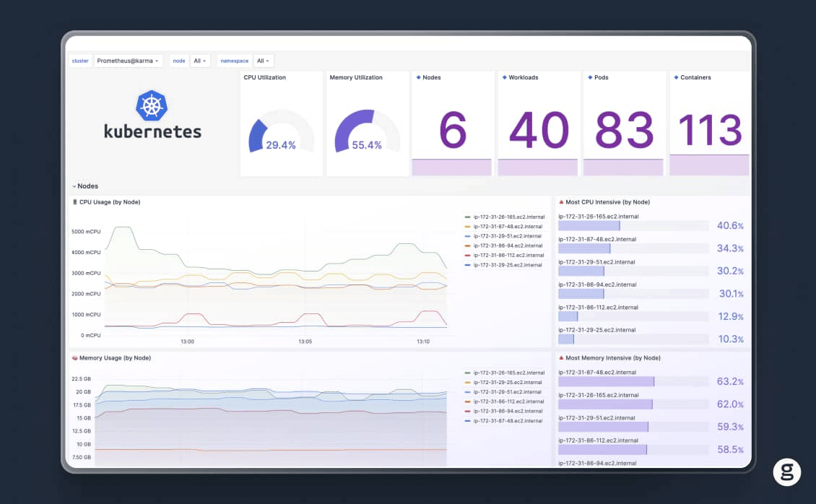Click the 58.5% memory intensive value
This screenshot has height=504, width=816.
[x=729, y=449]
